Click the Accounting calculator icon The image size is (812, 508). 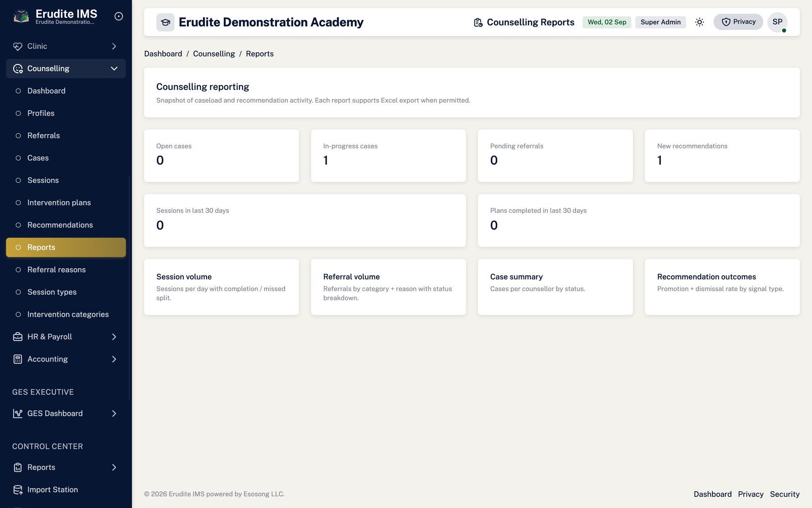coord(18,359)
